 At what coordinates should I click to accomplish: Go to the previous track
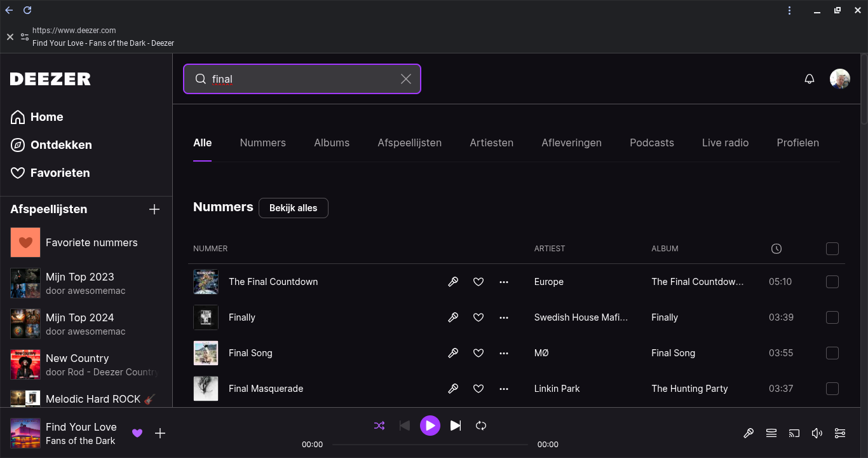pos(405,426)
